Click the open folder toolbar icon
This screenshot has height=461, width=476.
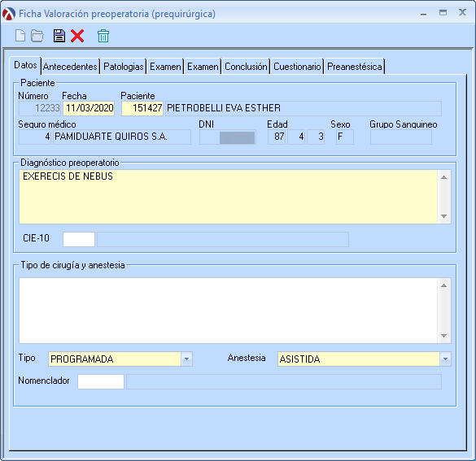pyautogui.click(x=37, y=36)
